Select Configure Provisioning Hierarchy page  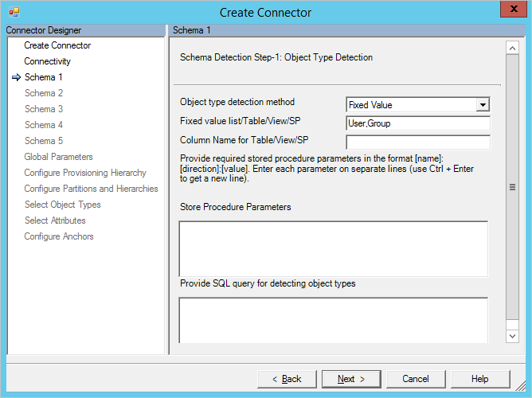[x=85, y=173]
